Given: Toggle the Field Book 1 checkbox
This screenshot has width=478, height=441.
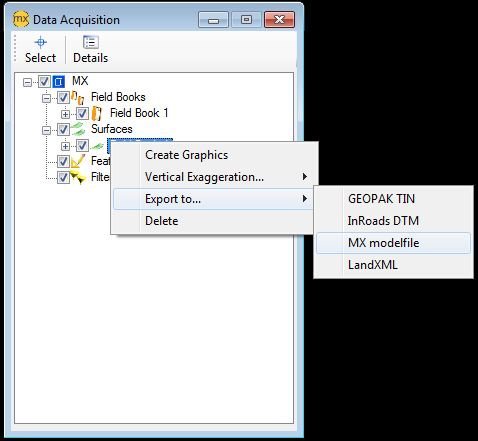Looking at the screenshot, I should point(82,114).
